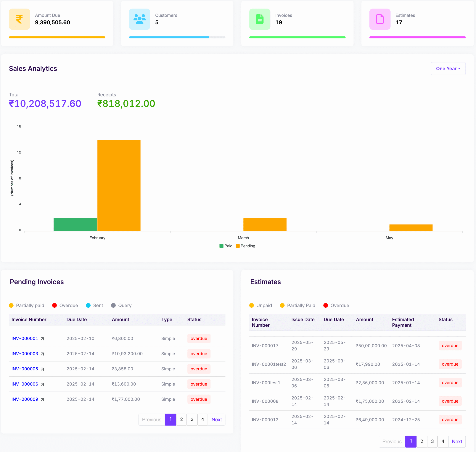Image resolution: width=476 pixels, height=452 pixels.
Task: Open INV-000006 external link arrow icon
Action: pos(42,384)
